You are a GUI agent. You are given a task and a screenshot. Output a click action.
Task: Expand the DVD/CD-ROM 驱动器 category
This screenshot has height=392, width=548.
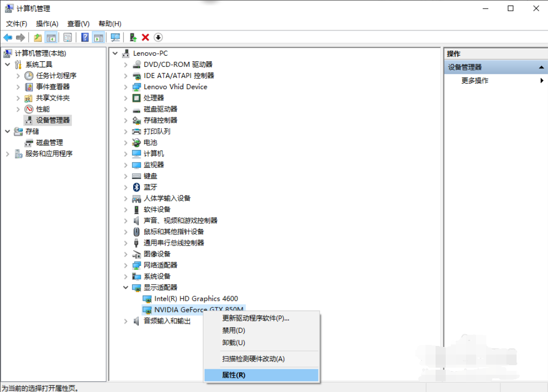[x=126, y=64]
